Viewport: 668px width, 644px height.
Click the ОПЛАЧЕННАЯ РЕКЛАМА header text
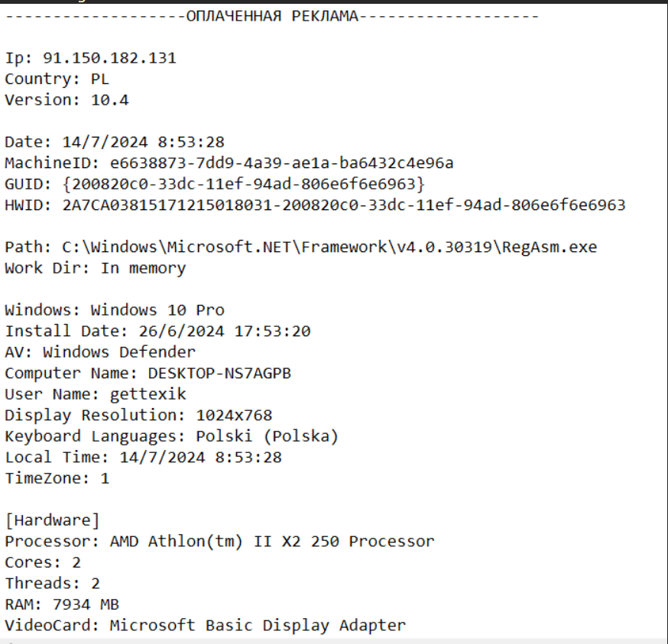coord(272,16)
